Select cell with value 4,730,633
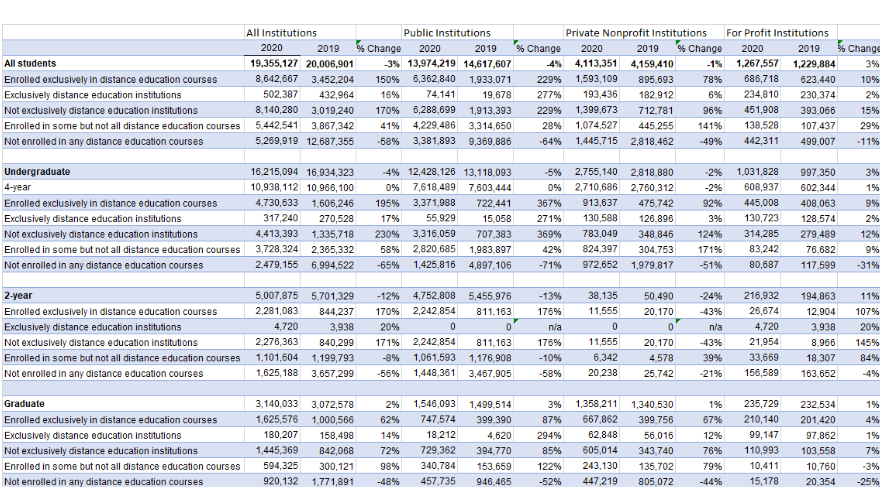Screen dimensions: 880x487 click(x=272, y=203)
